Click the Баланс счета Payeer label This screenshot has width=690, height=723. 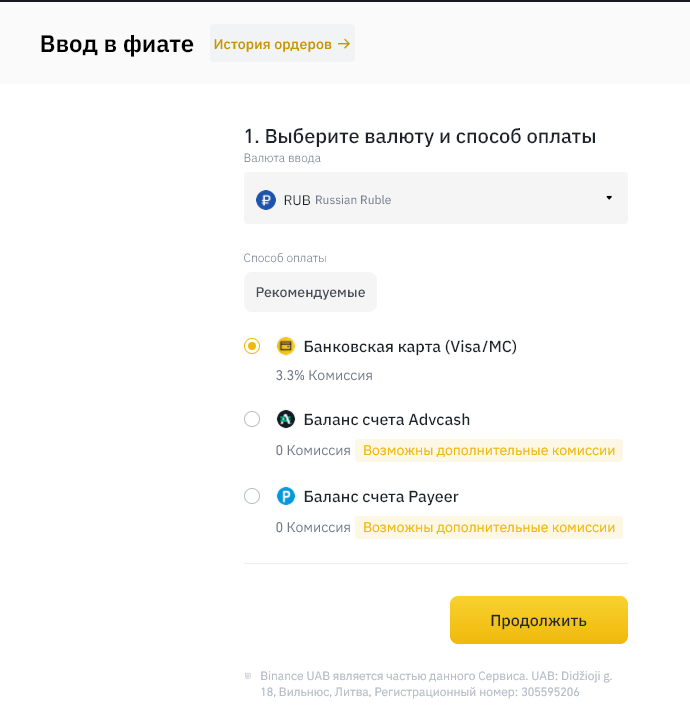point(381,496)
